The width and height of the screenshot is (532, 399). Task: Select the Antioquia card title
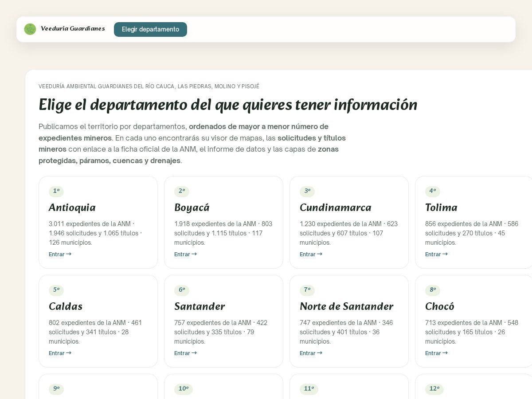click(x=72, y=207)
